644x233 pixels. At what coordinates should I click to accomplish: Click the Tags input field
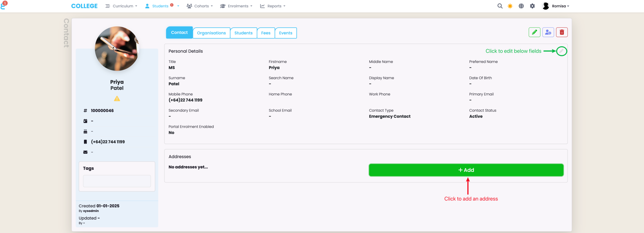117,181
